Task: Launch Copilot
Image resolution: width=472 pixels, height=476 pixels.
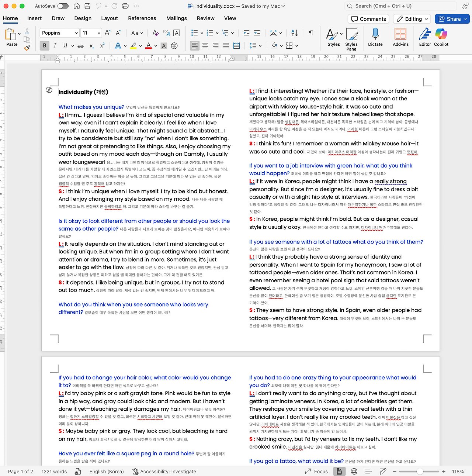Action: pos(441,37)
